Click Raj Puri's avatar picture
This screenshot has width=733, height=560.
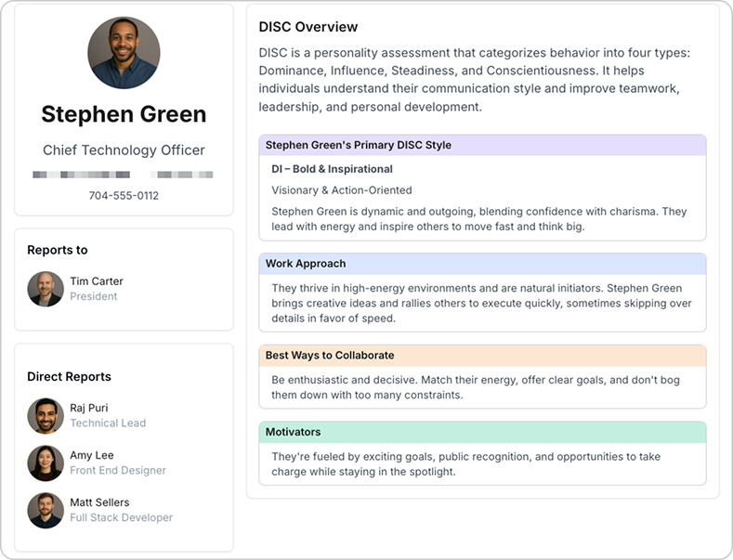click(x=46, y=415)
